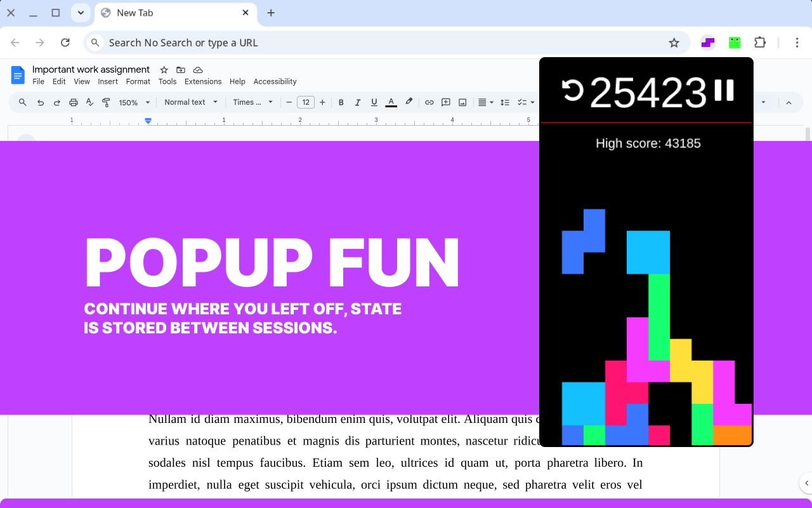Open the Insert menu

point(108,81)
